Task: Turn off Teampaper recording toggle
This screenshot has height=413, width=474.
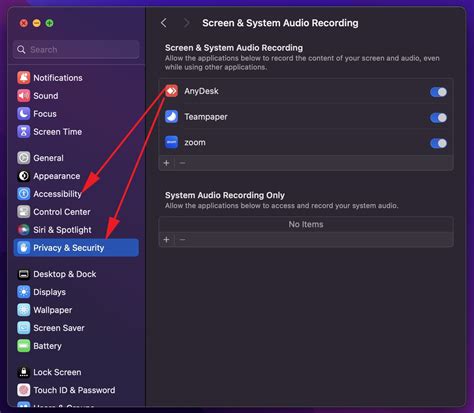Action: click(438, 118)
